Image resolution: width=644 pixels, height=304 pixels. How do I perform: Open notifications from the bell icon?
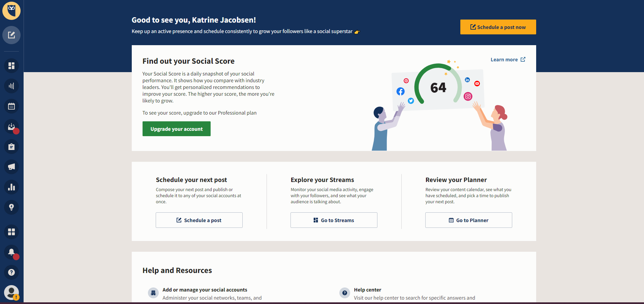pos(11,252)
